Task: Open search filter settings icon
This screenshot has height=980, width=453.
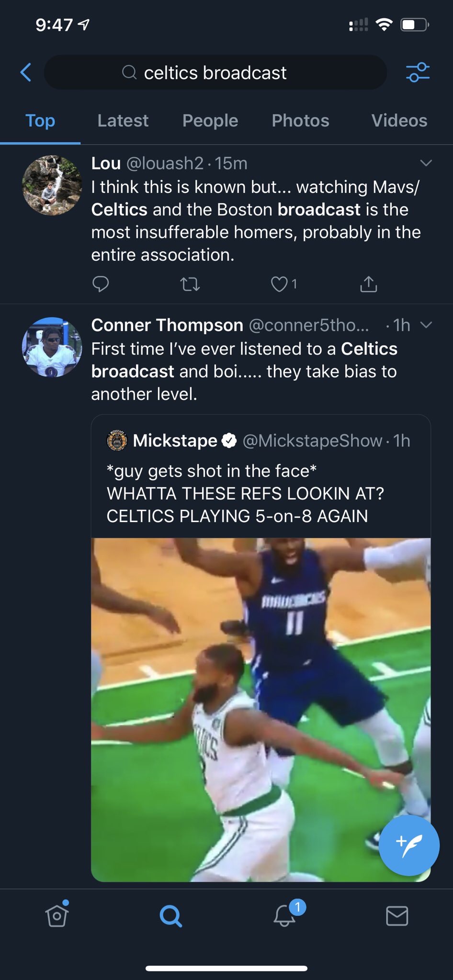Action: tap(418, 73)
